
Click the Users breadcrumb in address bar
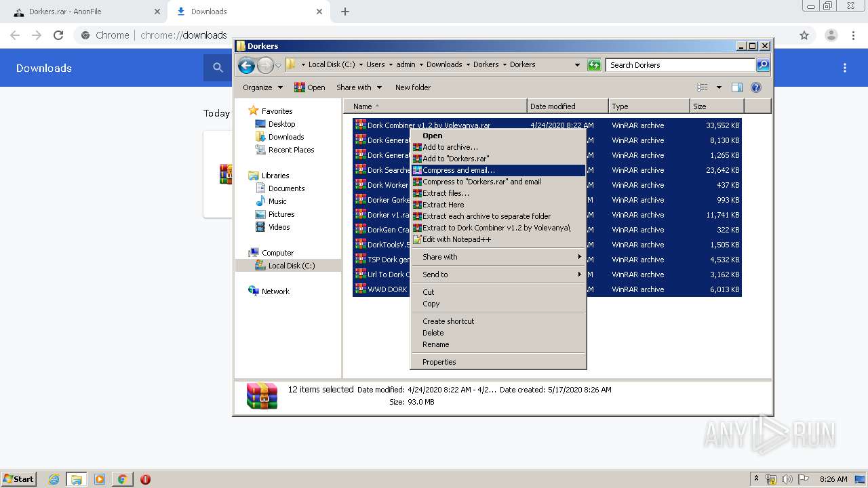pyautogui.click(x=375, y=65)
